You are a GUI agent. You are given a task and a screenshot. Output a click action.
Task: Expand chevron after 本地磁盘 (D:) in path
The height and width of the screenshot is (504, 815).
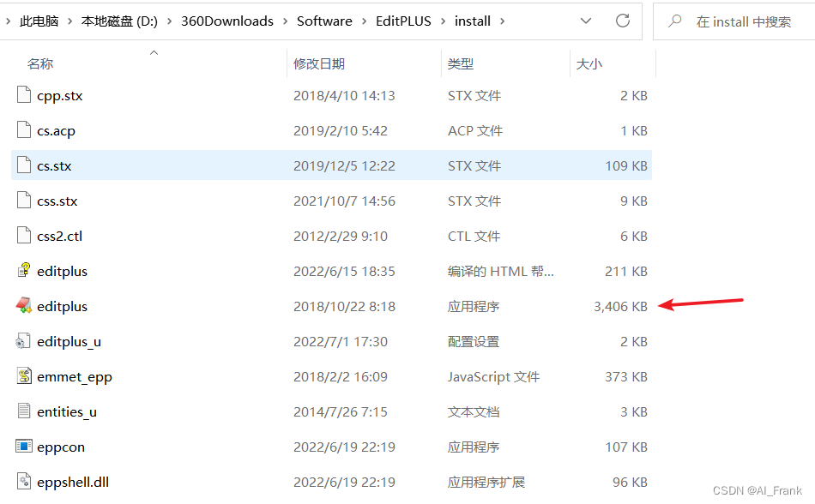[x=170, y=21]
